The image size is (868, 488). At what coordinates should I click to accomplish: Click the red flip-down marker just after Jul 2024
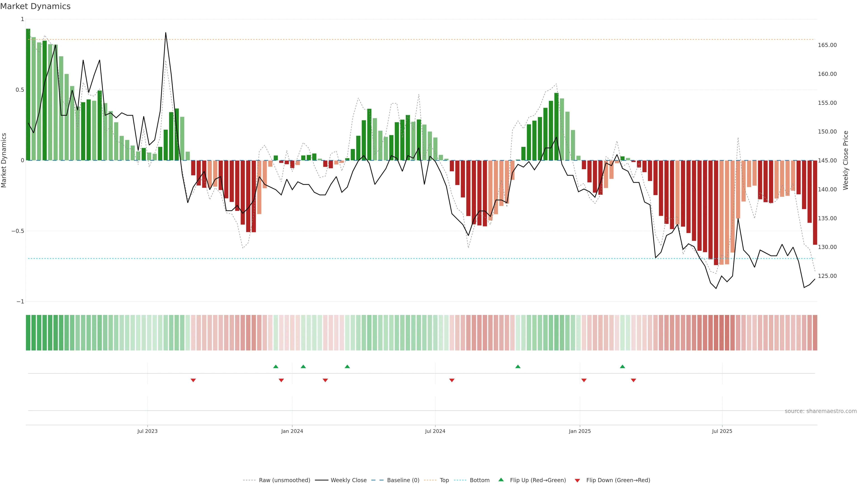click(x=452, y=380)
